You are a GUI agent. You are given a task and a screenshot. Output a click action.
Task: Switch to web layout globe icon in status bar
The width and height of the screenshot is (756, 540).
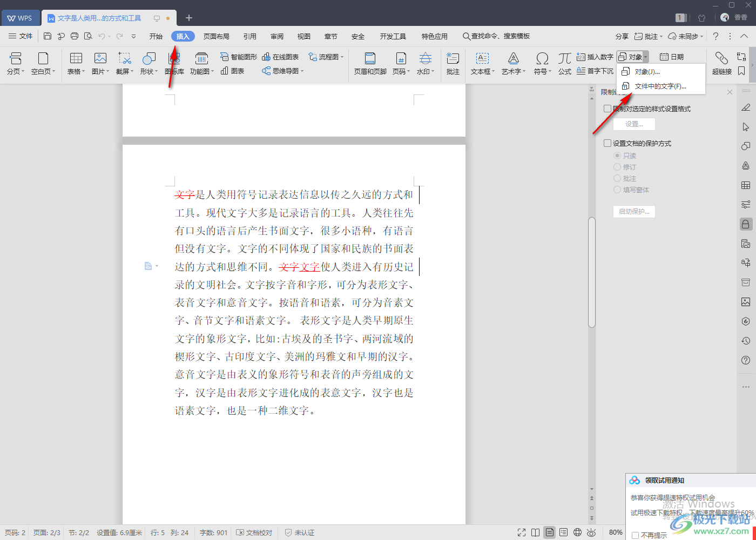click(577, 532)
